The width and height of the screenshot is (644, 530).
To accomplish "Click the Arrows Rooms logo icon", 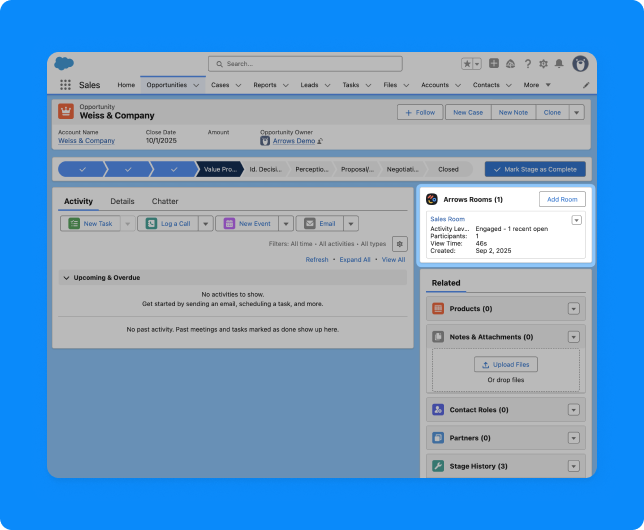I will click(432, 199).
